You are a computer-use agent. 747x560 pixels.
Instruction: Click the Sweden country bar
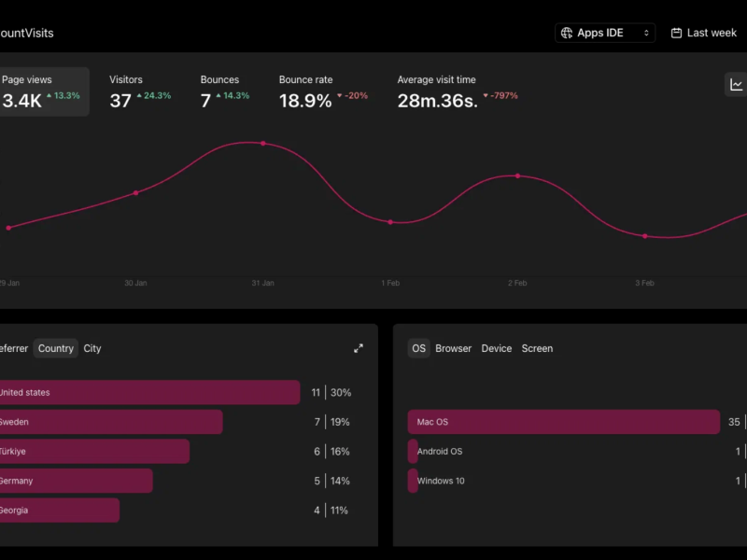click(111, 422)
